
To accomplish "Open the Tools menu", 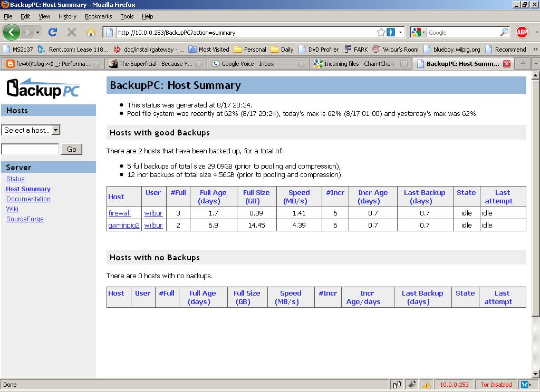I will pos(127,16).
